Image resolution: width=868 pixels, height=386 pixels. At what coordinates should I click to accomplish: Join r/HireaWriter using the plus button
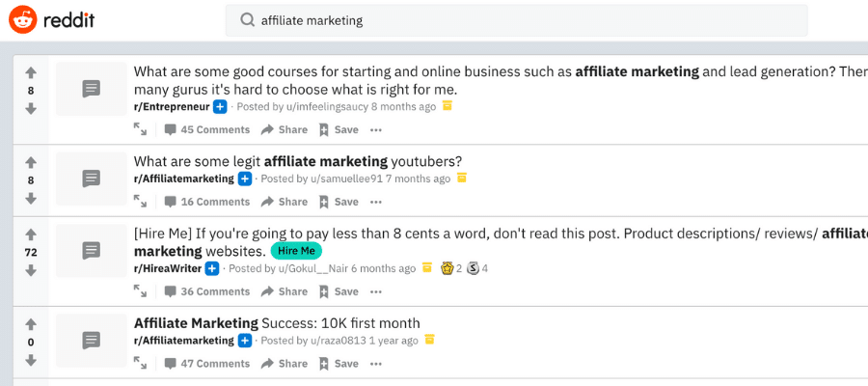point(212,268)
